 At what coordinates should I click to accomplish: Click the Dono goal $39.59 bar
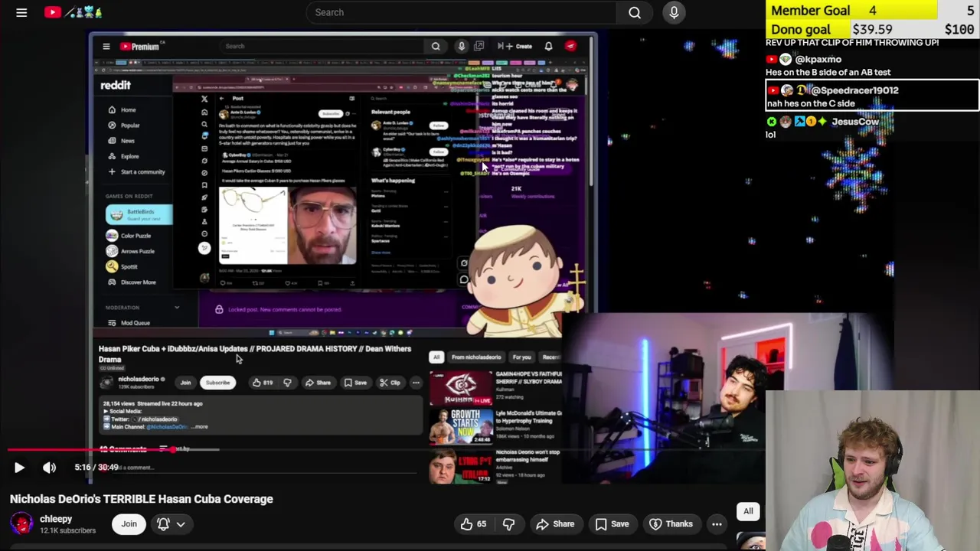pyautogui.click(x=872, y=29)
